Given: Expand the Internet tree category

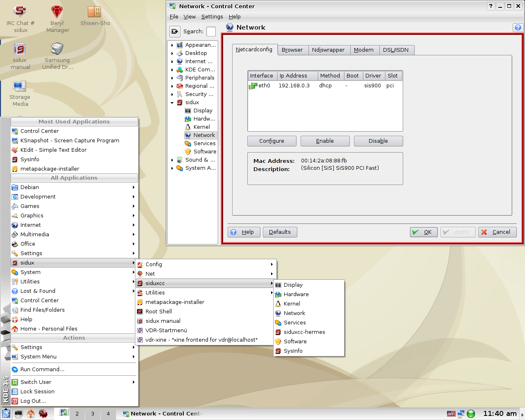Looking at the screenshot, I should point(172,62).
